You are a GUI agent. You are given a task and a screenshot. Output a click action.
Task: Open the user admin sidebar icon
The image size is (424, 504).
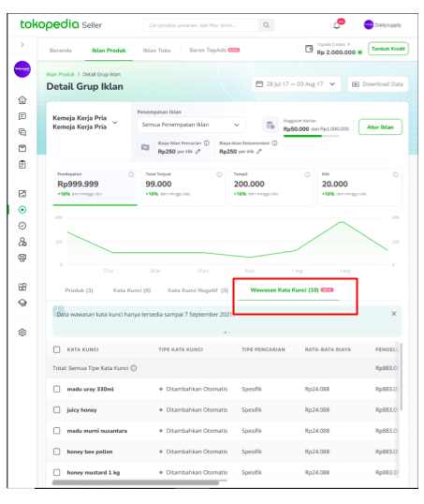(22, 242)
